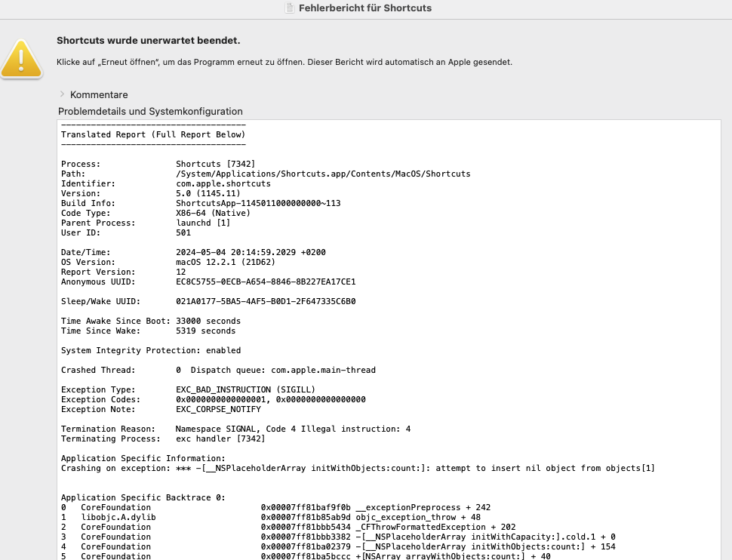Click the date '2024-05-04 20:14:59.2029 +0200'
The height and width of the screenshot is (560, 732).
pos(251,252)
